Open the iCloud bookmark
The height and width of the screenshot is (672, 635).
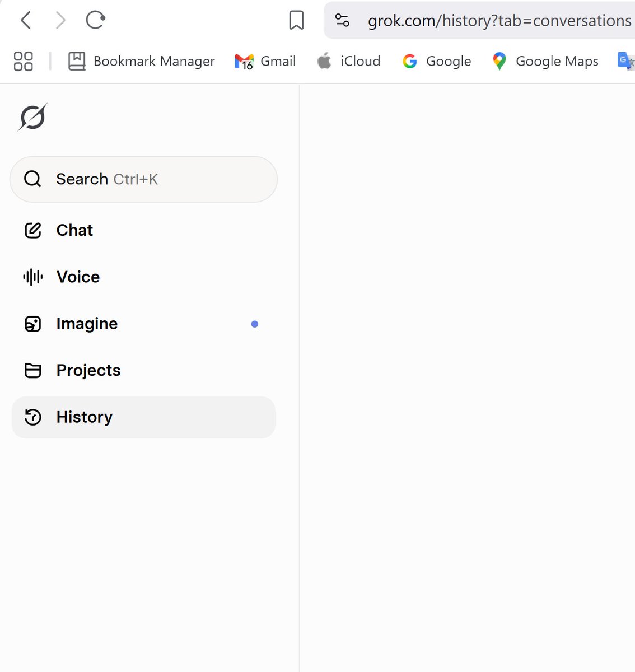348,61
